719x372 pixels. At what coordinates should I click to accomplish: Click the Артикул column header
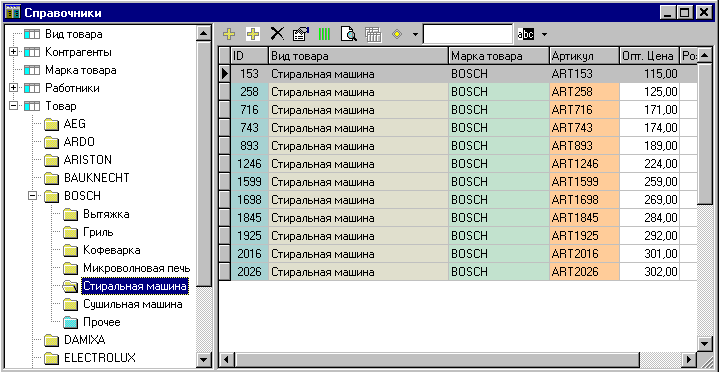585,56
